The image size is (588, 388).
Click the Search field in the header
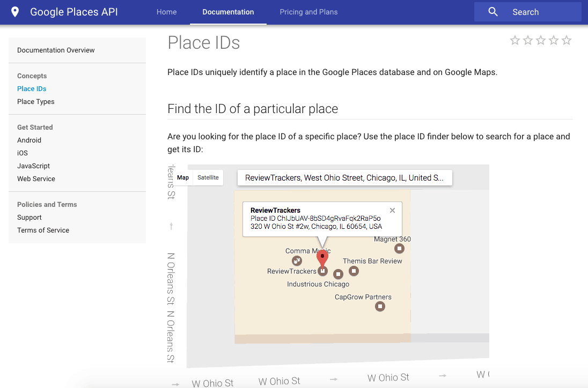pyautogui.click(x=527, y=12)
